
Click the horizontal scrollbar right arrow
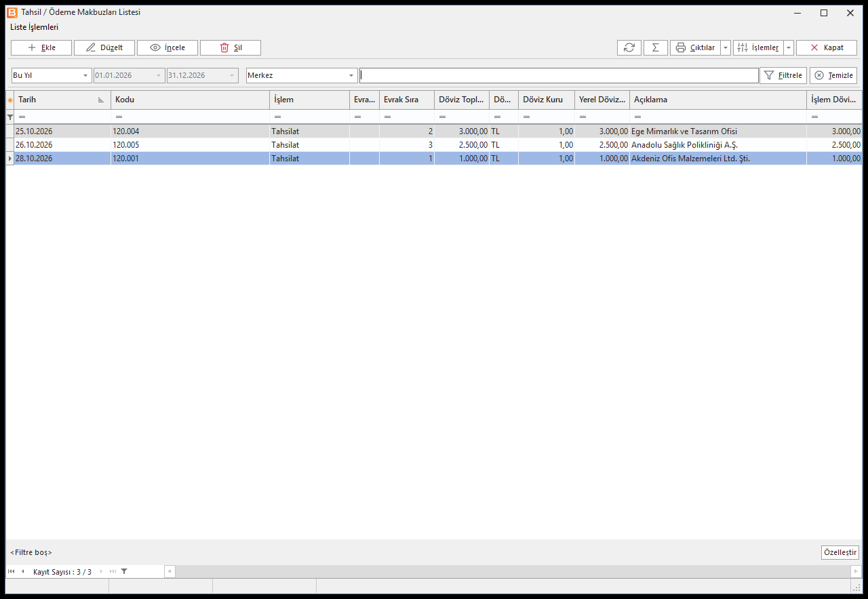[856, 571]
